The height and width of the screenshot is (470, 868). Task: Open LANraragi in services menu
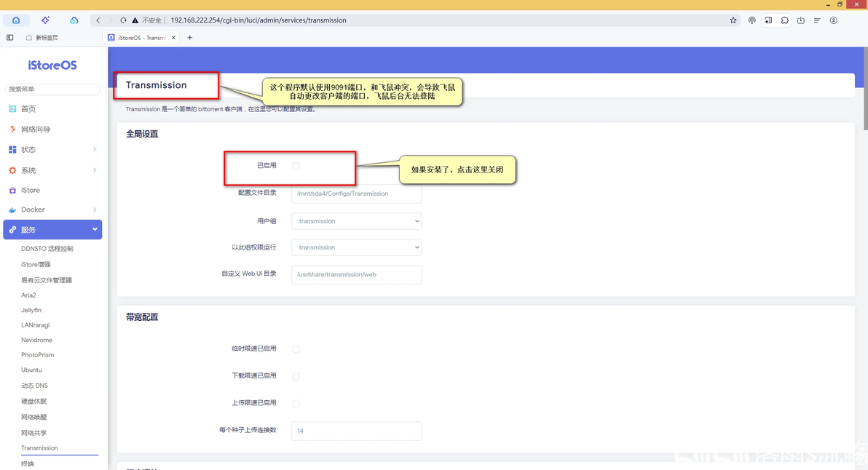pos(36,325)
